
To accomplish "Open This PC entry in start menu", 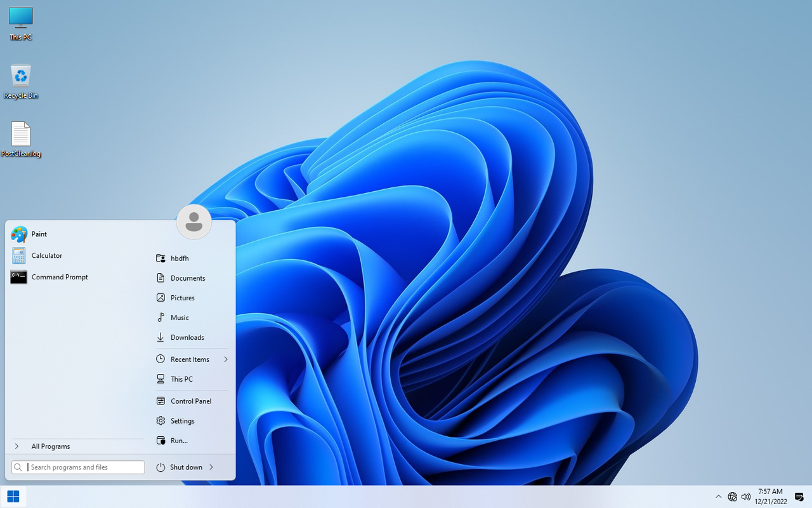I will [192, 379].
